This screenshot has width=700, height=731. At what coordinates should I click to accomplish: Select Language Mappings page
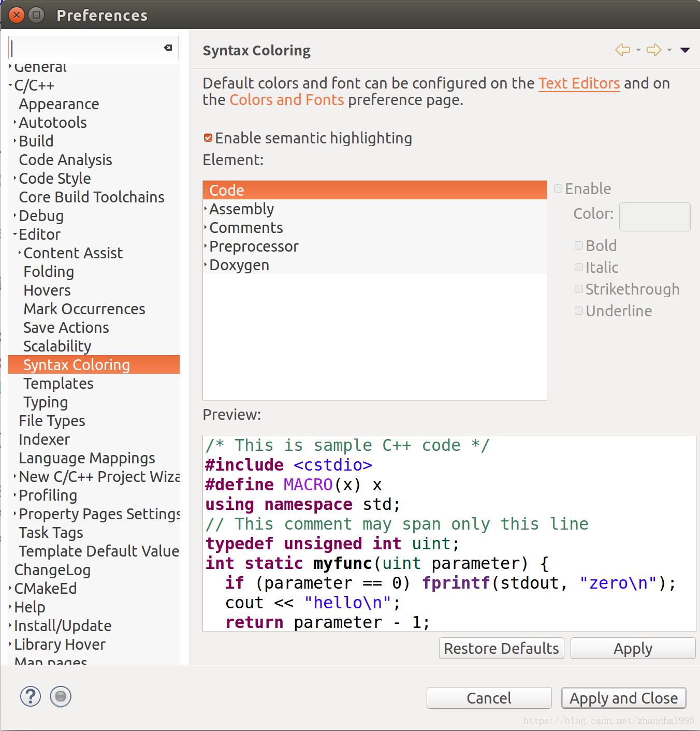(x=87, y=458)
